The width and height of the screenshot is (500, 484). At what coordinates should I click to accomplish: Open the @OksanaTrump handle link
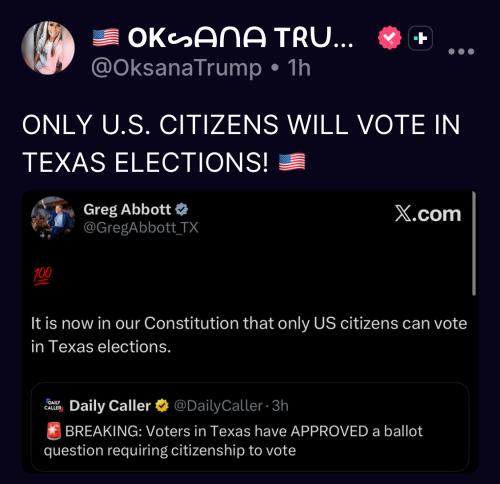point(176,68)
